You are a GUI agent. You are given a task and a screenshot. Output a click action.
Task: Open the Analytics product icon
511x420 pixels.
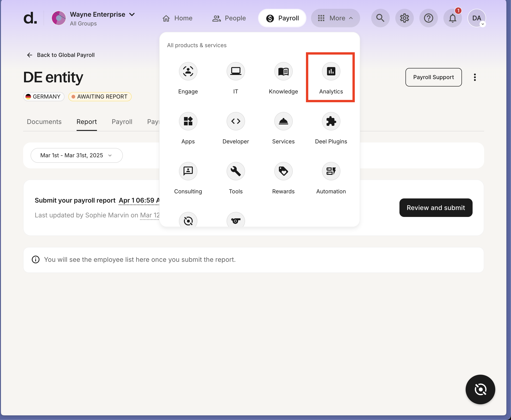pyautogui.click(x=331, y=71)
